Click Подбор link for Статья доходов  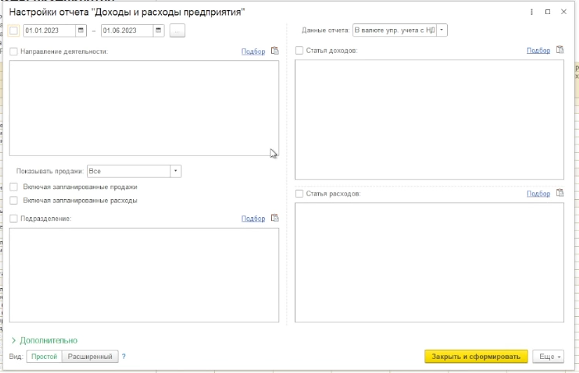(538, 50)
